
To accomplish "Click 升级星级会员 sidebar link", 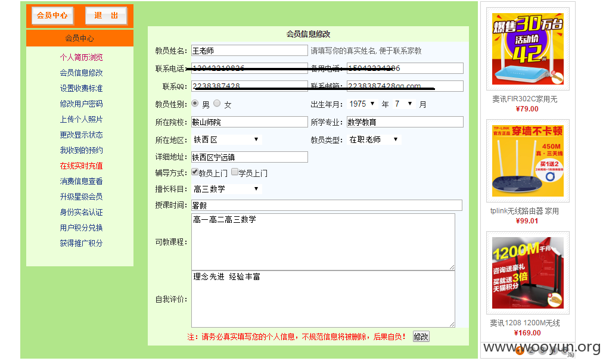I will pos(81,196).
